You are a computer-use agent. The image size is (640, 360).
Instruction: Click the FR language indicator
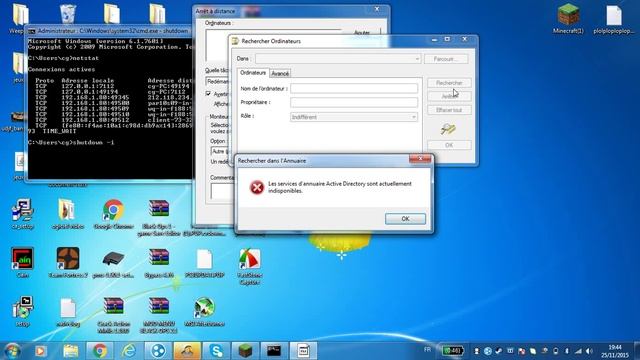pos(427,350)
